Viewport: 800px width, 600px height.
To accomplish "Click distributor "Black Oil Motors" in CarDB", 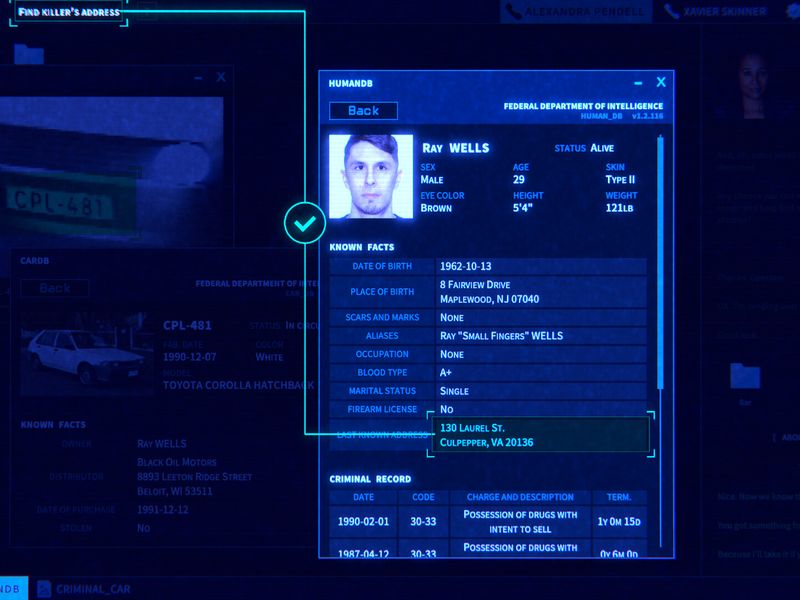I will pos(177,462).
